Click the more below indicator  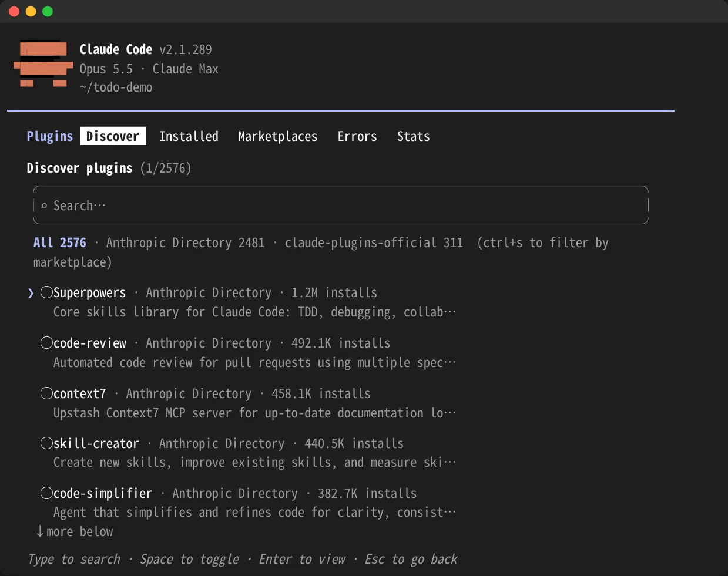pyautogui.click(x=75, y=531)
